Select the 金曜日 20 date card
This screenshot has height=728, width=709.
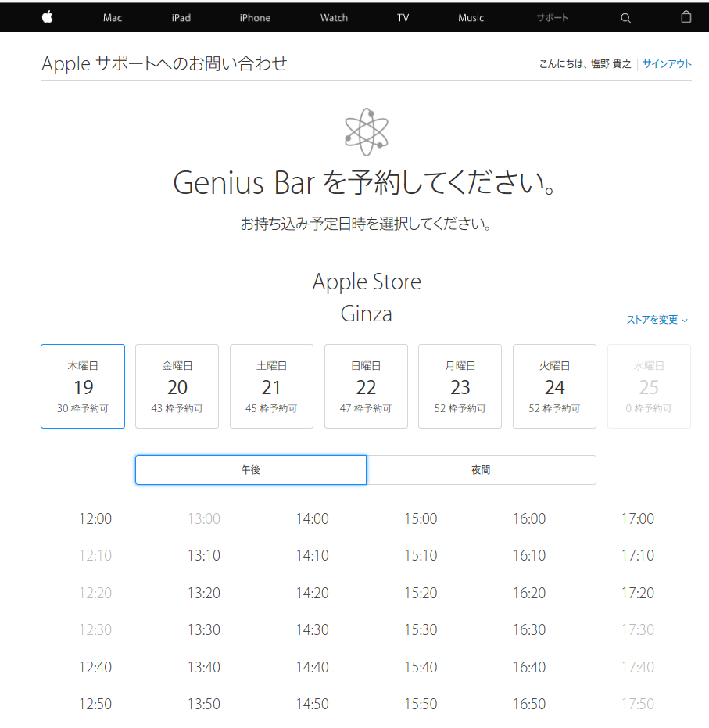click(x=177, y=386)
